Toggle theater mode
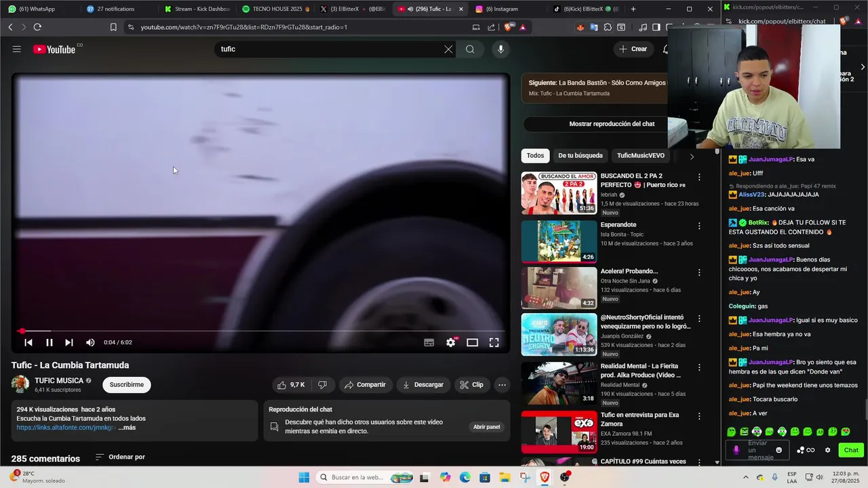The height and width of the screenshot is (488, 868). [x=472, y=342]
